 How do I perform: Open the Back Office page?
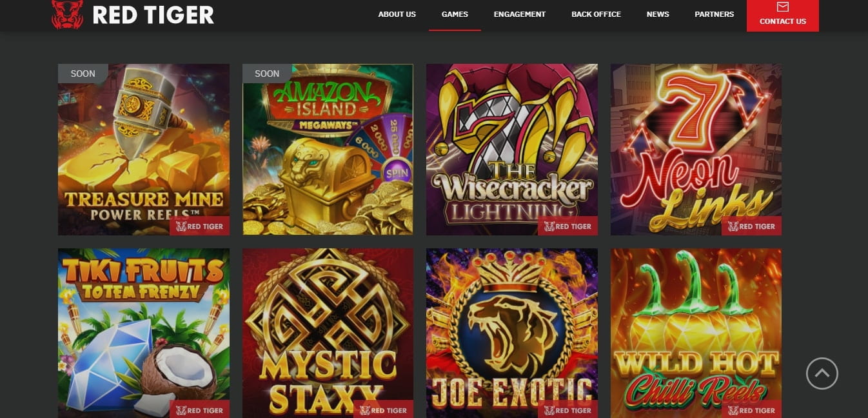(596, 14)
